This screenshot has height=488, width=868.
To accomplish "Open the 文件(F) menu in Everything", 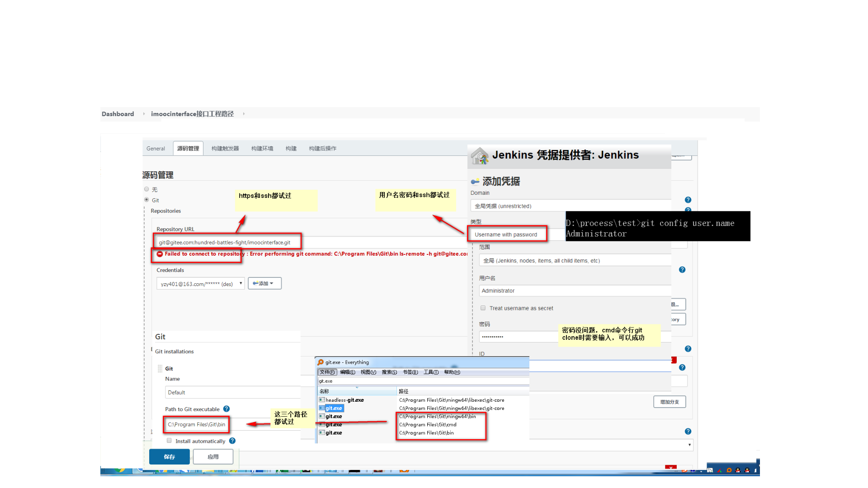I will pyautogui.click(x=327, y=372).
